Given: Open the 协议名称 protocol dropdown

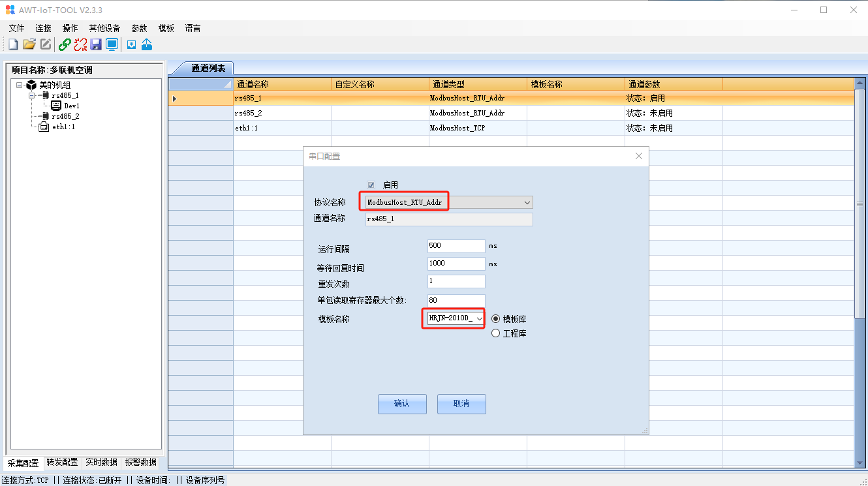Looking at the screenshot, I should coord(527,203).
